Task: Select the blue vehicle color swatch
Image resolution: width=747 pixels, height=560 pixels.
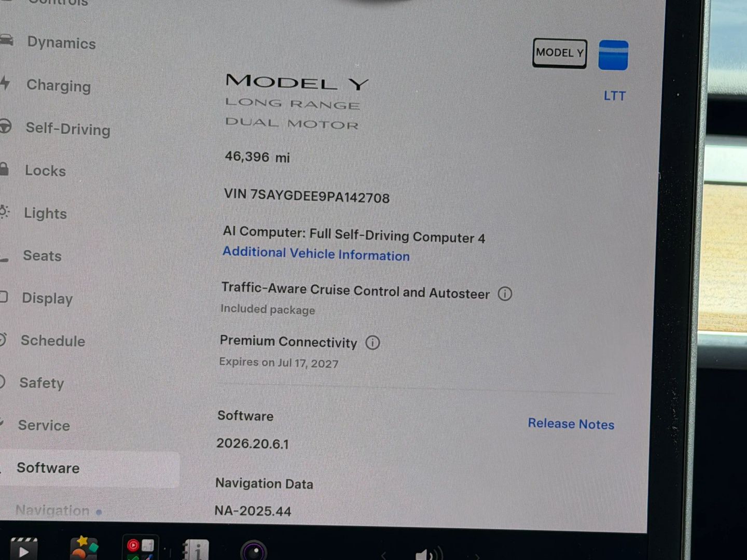Action: point(613,55)
